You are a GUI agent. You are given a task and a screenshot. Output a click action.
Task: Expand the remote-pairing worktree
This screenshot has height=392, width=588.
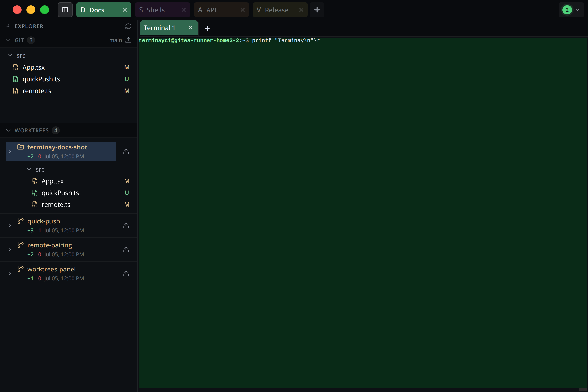click(x=10, y=249)
